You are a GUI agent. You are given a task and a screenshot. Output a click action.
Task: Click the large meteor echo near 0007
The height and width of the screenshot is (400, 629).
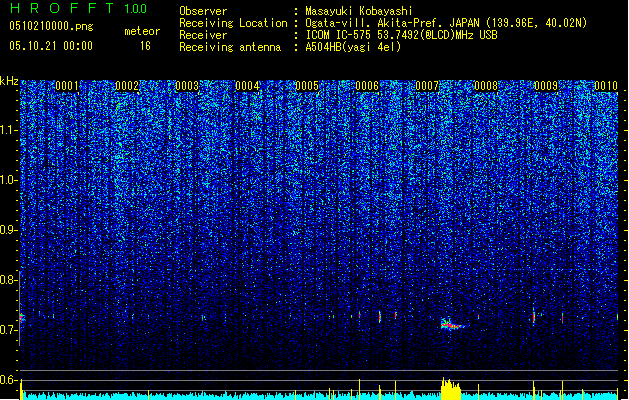[x=452, y=324]
